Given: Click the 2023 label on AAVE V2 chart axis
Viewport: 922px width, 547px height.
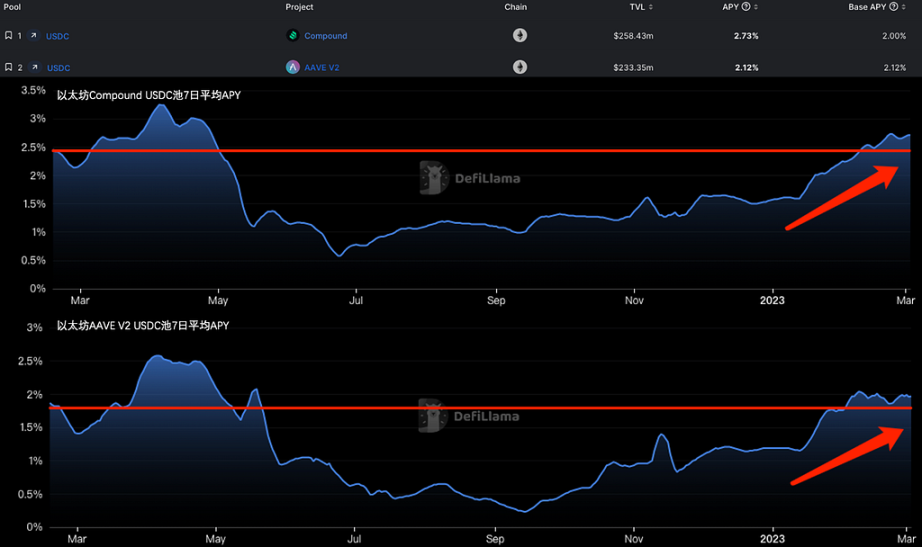Looking at the screenshot, I should (772, 539).
